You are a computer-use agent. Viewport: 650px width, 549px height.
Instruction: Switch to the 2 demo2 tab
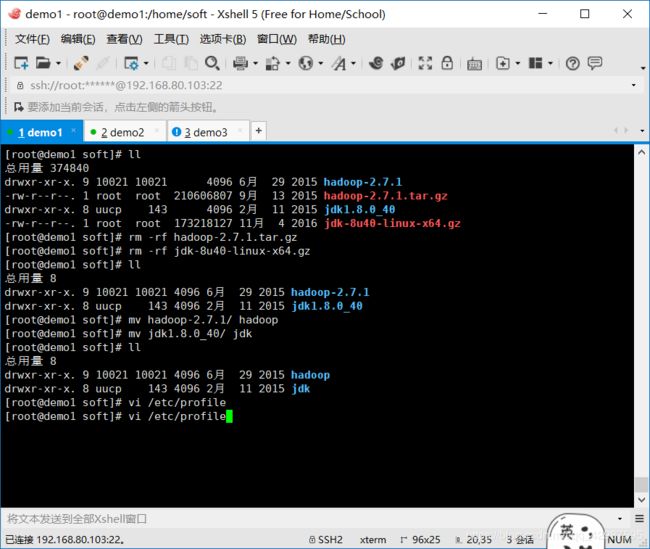coord(123,132)
